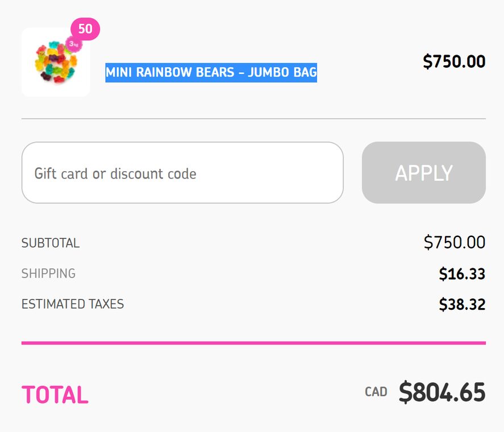Click the grand total $804.65
The height and width of the screenshot is (432, 504).
441,392
